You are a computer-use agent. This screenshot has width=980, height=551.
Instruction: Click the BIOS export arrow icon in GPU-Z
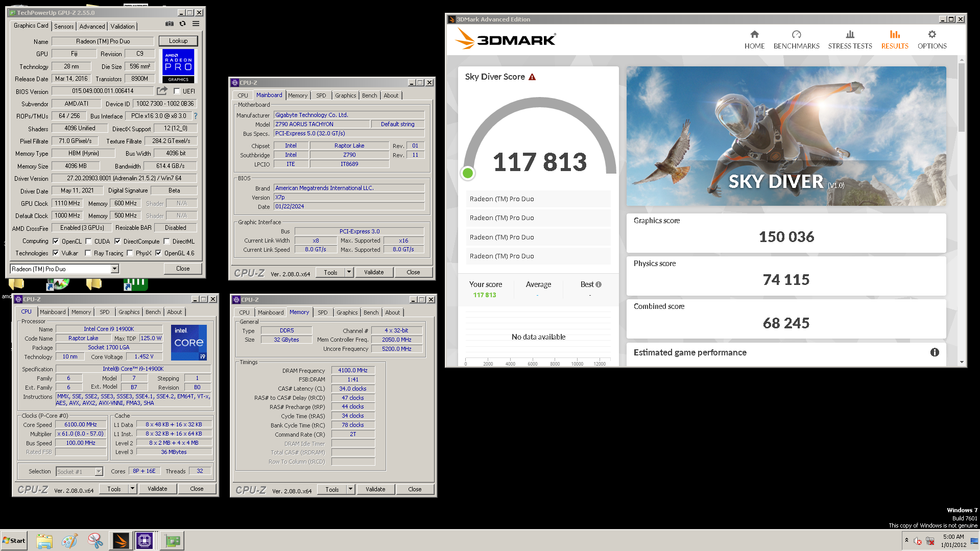point(162,91)
